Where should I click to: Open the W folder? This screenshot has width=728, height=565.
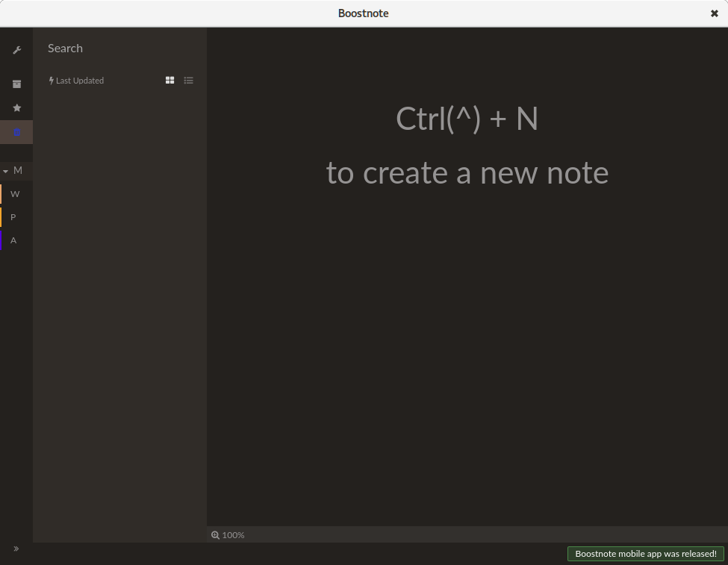pos(16,194)
